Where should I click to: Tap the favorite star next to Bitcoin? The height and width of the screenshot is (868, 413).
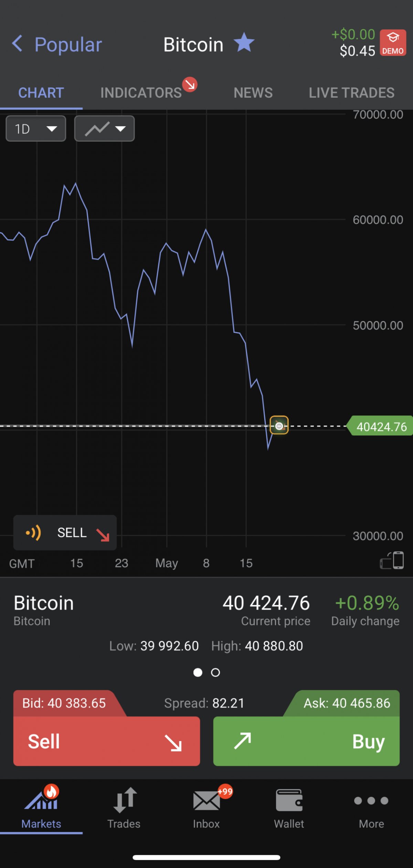[244, 43]
